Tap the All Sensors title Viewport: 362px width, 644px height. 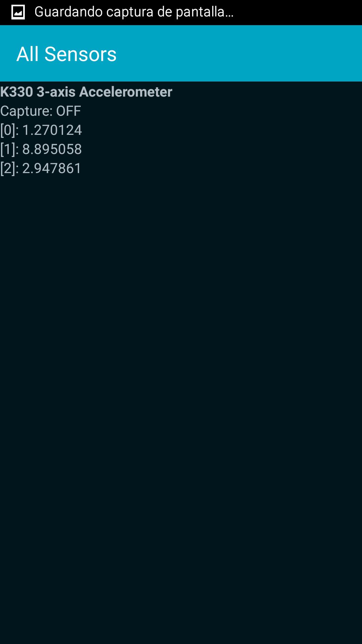(x=66, y=54)
